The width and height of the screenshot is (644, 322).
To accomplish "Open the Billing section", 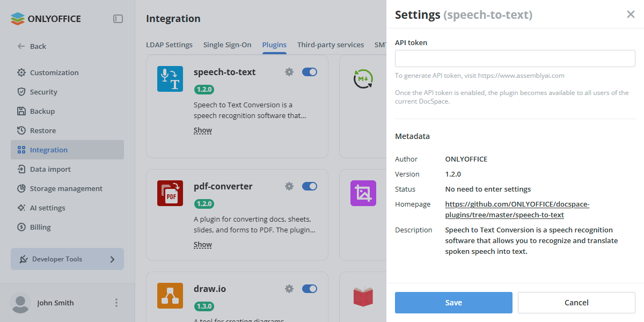I will point(67,227).
